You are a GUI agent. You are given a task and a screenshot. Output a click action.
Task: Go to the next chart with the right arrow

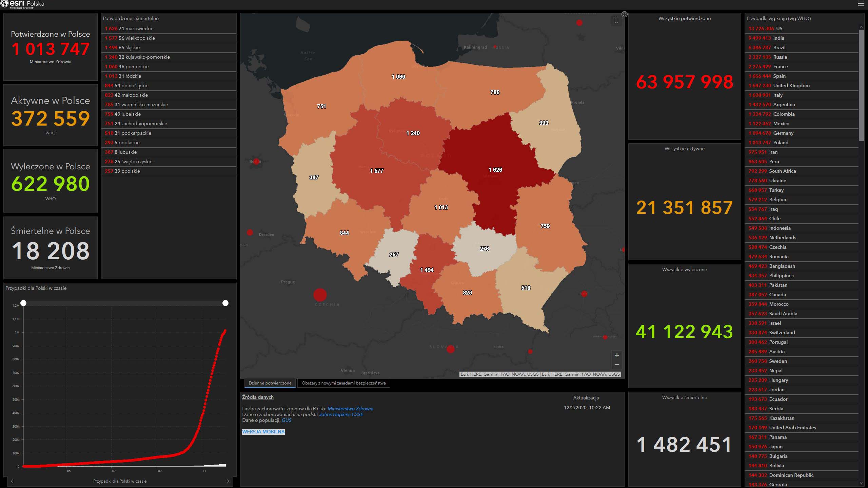[228, 481]
